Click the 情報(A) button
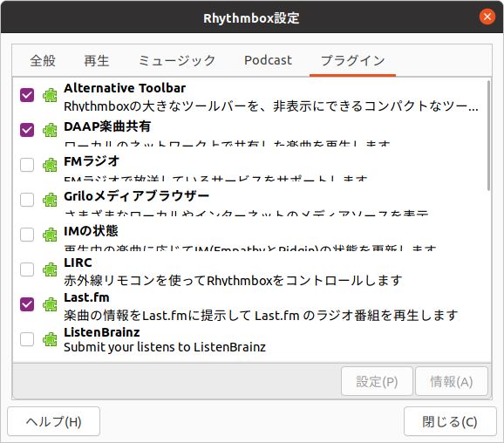 pyautogui.click(x=452, y=382)
